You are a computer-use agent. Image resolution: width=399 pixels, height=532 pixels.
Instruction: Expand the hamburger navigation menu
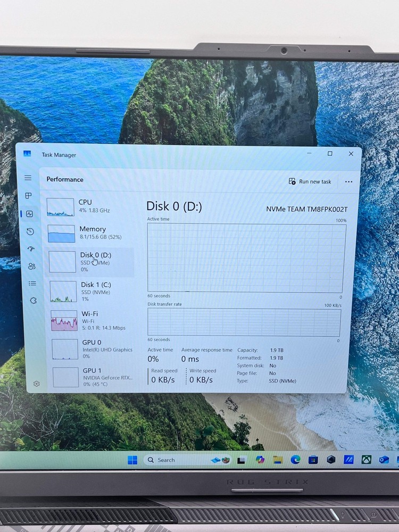[x=28, y=178]
